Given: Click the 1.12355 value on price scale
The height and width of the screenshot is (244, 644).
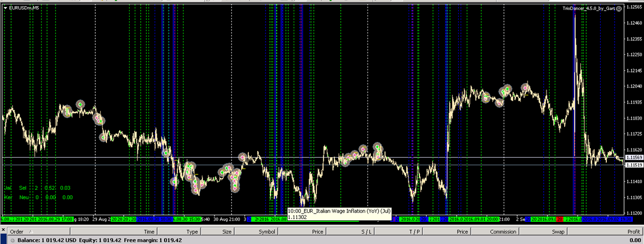Looking at the screenshot, I should point(635,39).
